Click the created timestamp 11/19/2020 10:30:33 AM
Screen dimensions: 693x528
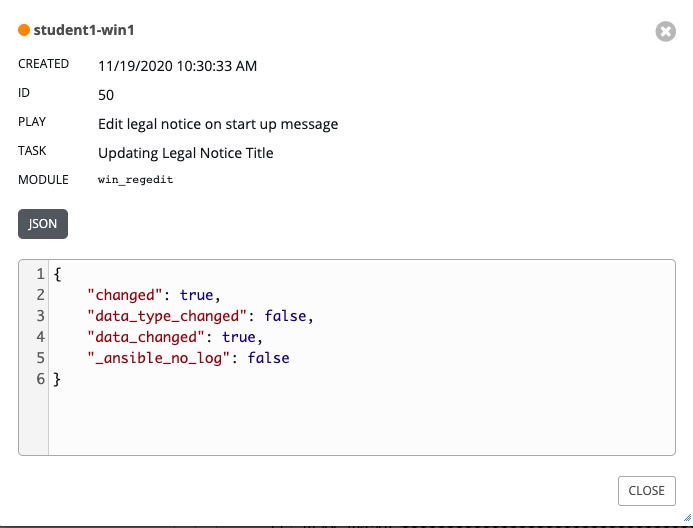coord(178,66)
